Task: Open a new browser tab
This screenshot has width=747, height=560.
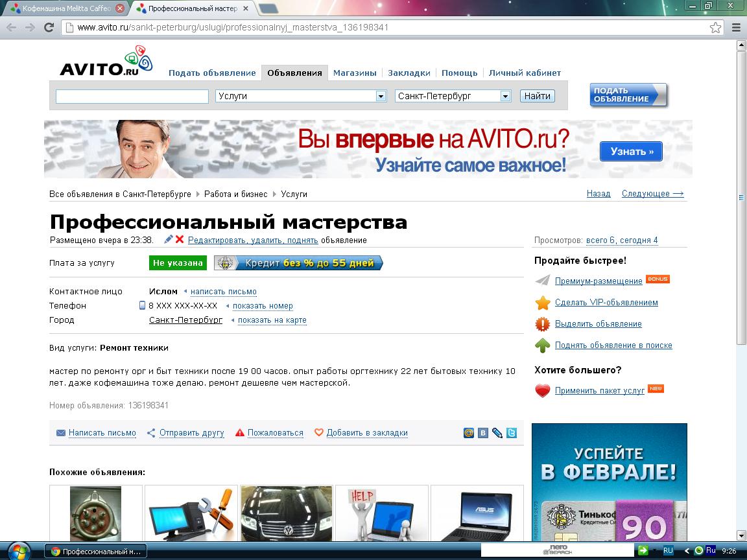Action: pos(268,8)
